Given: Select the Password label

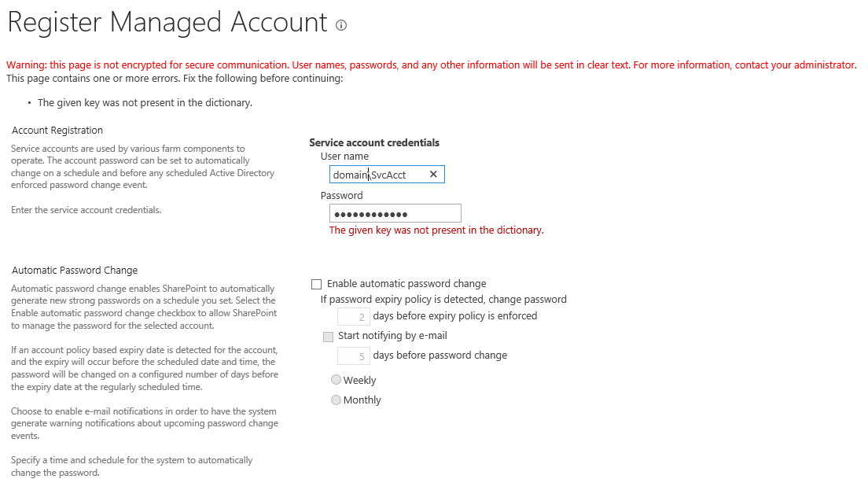Looking at the screenshot, I should click(x=341, y=195).
